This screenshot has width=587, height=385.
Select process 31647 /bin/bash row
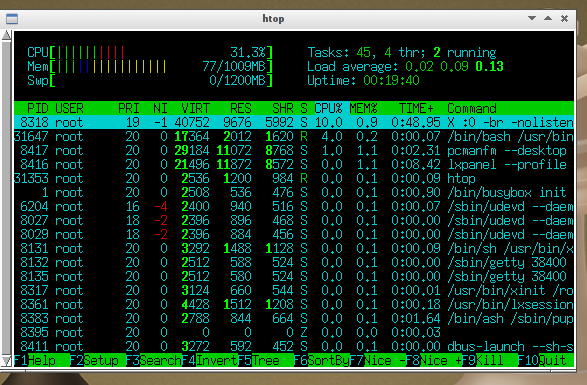294,137
